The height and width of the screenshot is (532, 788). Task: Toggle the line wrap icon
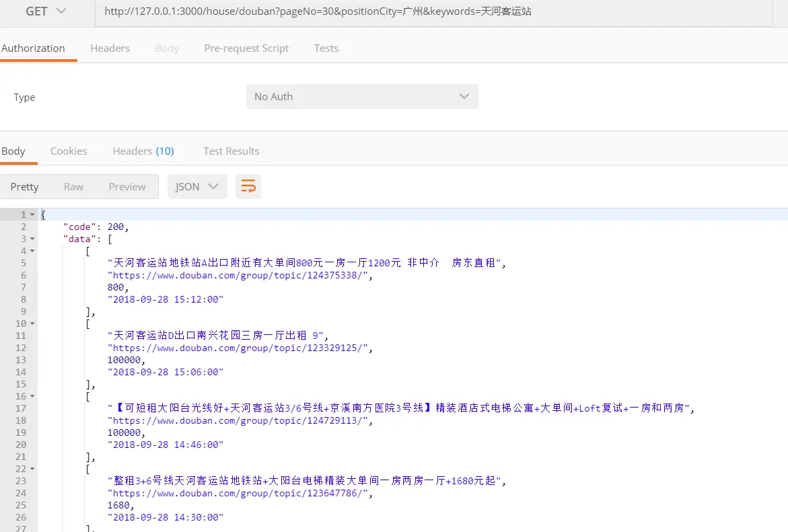248,187
